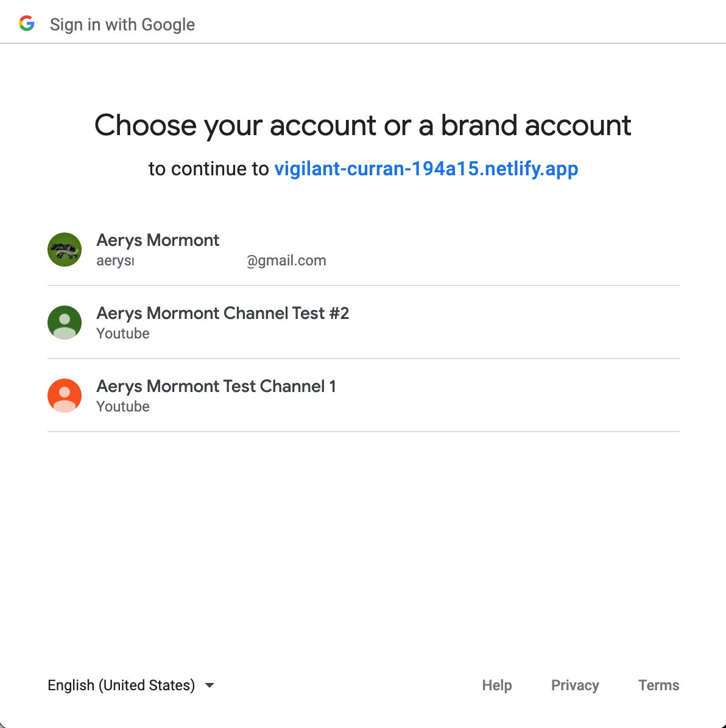This screenshot has width=726, height=728.
Task: Expand English (United States) language picker
Action: [121, 685]
